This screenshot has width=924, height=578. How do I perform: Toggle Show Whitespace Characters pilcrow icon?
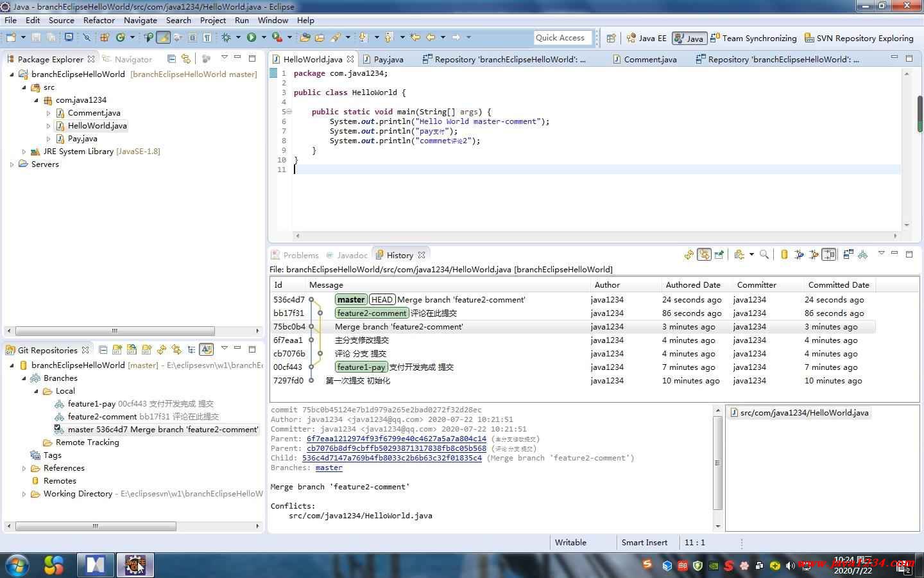click(x=207, y=37)
